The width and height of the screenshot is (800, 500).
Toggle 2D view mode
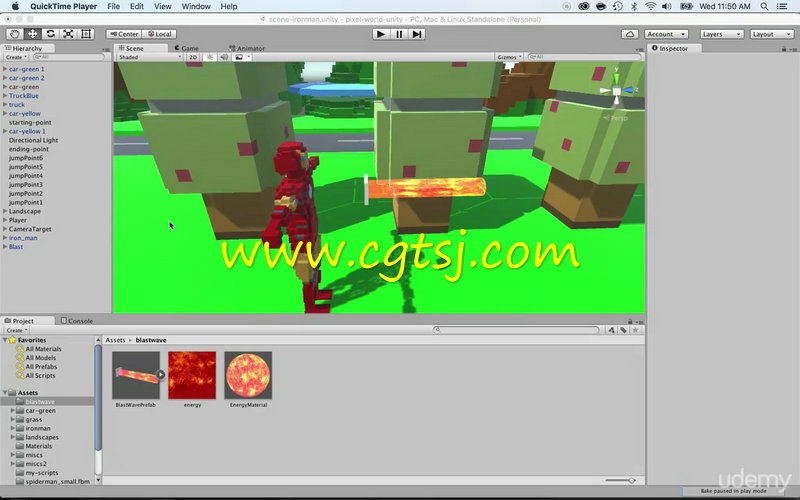pos(193,57)
